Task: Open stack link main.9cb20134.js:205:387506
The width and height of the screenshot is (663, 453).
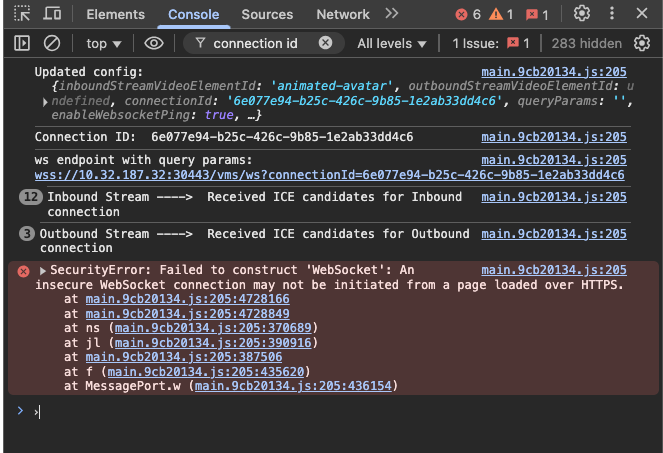Action: point(184,357)
